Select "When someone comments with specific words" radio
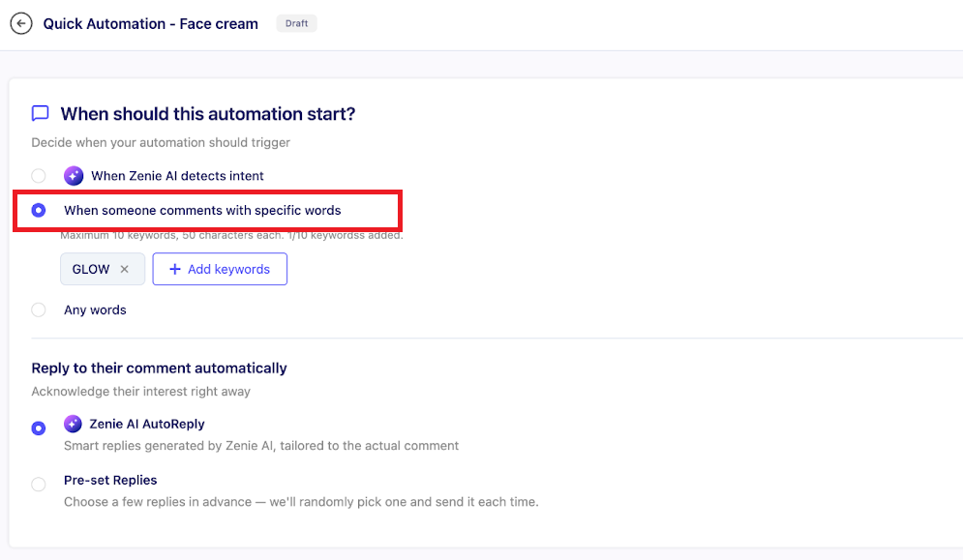This screenshot has width=963, height=560. (x=39, y=210)
